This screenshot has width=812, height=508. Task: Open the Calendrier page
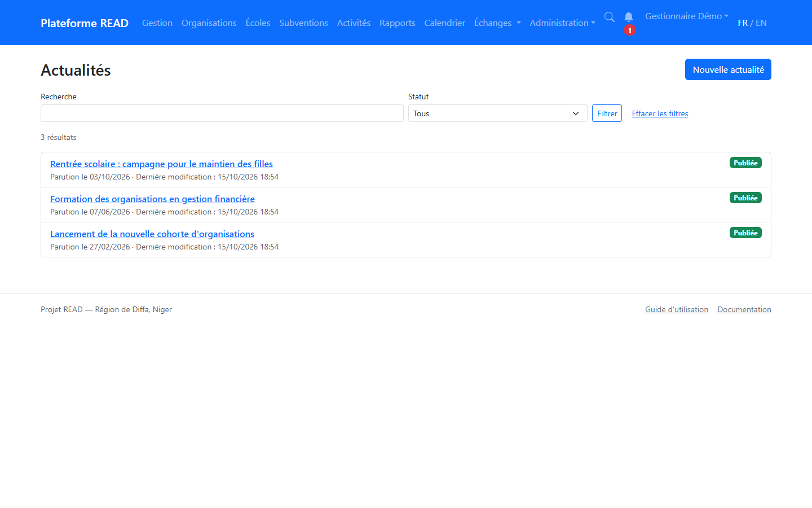pyautogui.click(x=445, y=23)
